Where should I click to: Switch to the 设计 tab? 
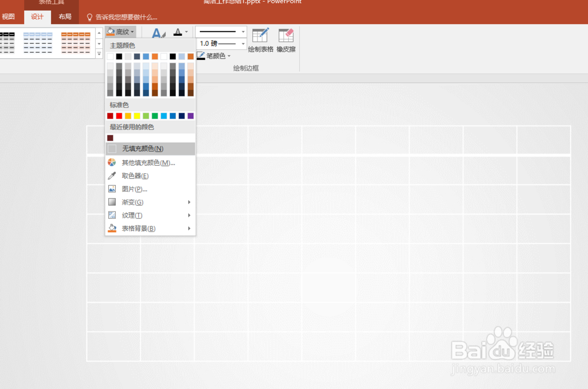(37, 17)
